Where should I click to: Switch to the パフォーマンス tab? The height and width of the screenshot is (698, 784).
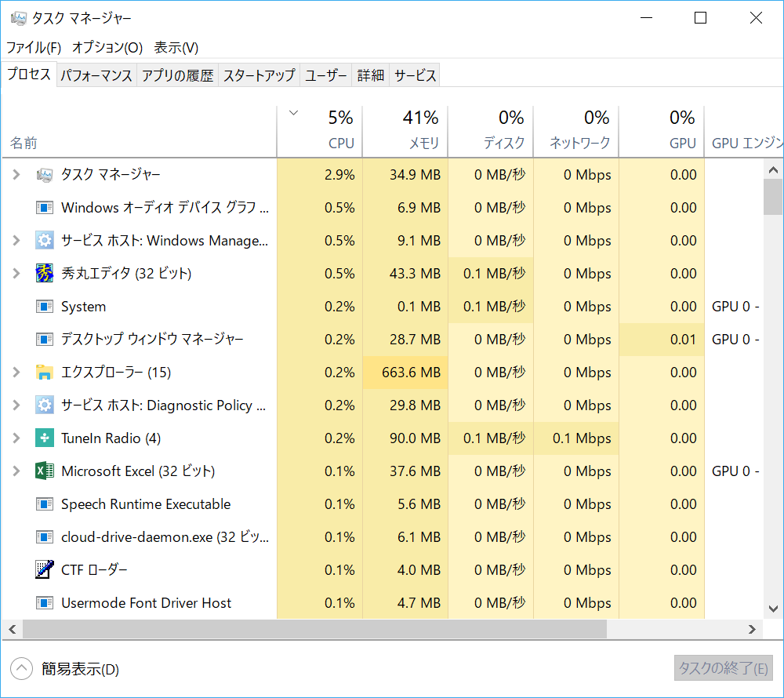click(x=96, y=76)
